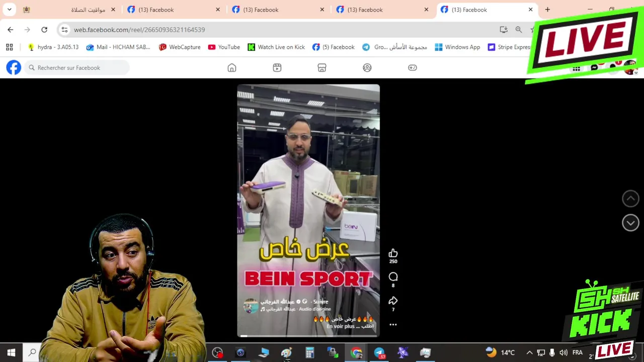Open the site information icon in address bar

[64, 30]
